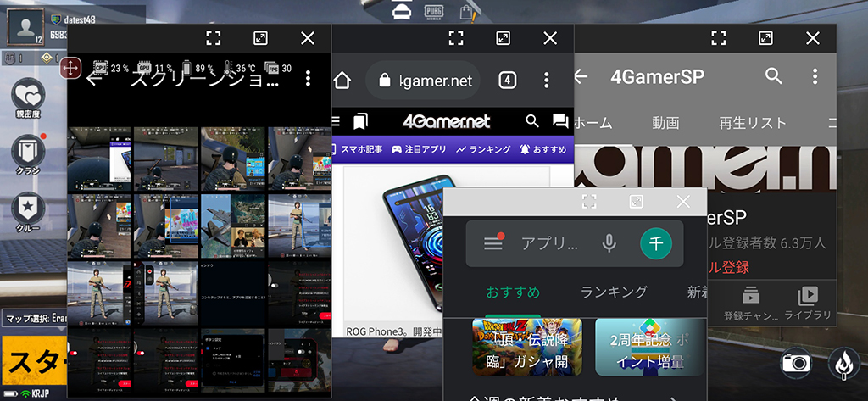Tap the red move handle on gallery window
The image size is (868, 401).
71,68
